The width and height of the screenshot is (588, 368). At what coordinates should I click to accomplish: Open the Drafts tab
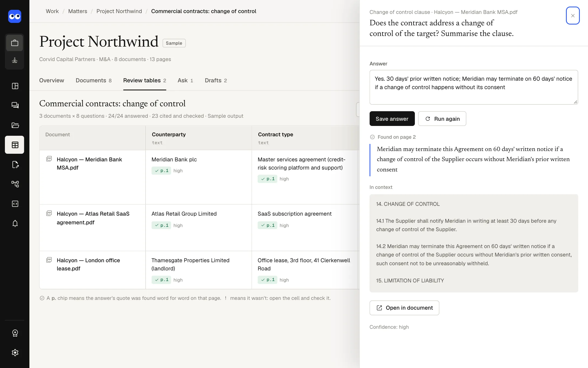point(216,80)
